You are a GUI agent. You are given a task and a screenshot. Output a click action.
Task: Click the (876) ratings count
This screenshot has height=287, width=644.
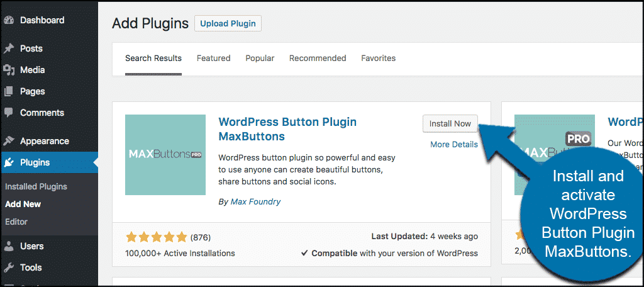pyautogui.click(x=201, y=237)
